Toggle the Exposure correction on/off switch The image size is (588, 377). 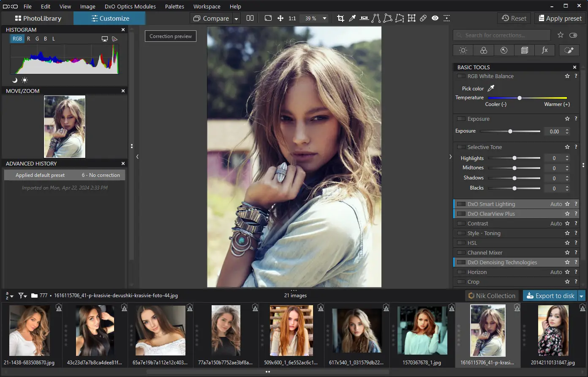tap(461, 119)
